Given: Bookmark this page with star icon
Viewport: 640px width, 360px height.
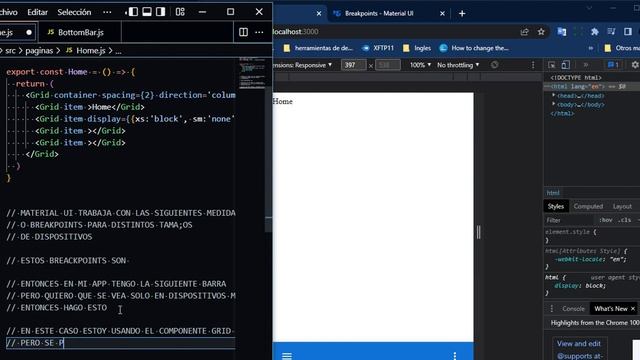Looking at the screenshot, I should [x=541, y=32].
